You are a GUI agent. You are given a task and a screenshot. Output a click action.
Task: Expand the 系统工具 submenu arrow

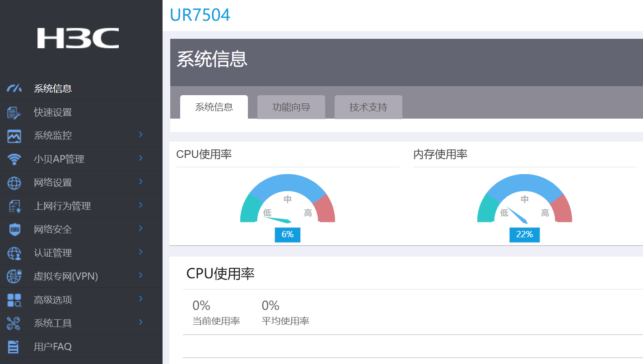[x=141, y=322]
